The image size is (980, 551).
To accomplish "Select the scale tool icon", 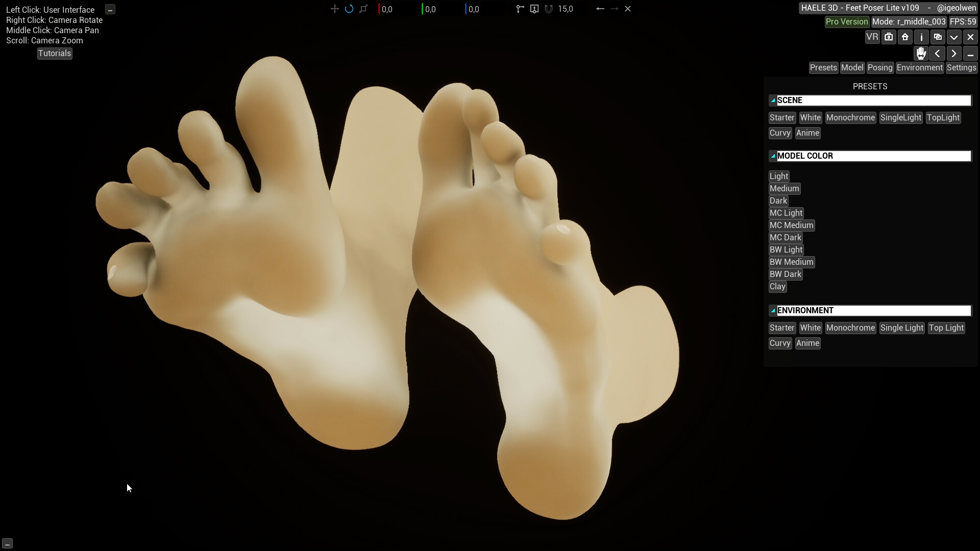I will [x=364, y=9].
